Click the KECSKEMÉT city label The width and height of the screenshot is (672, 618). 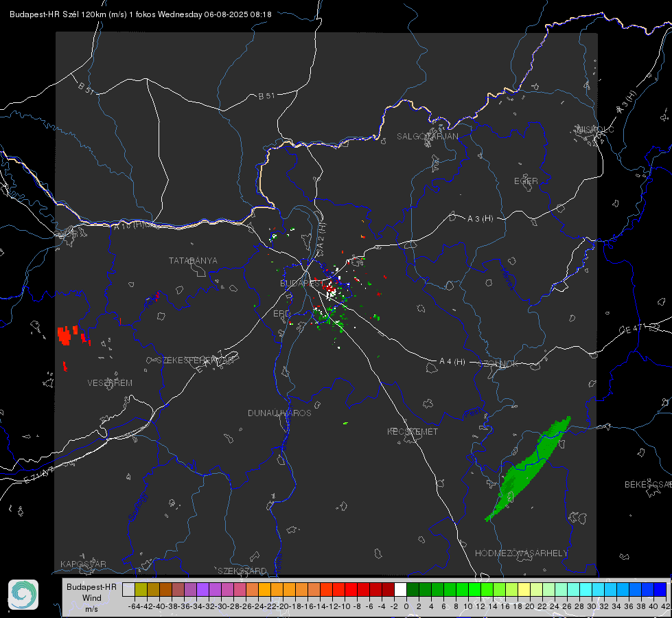pyautogui.click(x=413, y=431)
